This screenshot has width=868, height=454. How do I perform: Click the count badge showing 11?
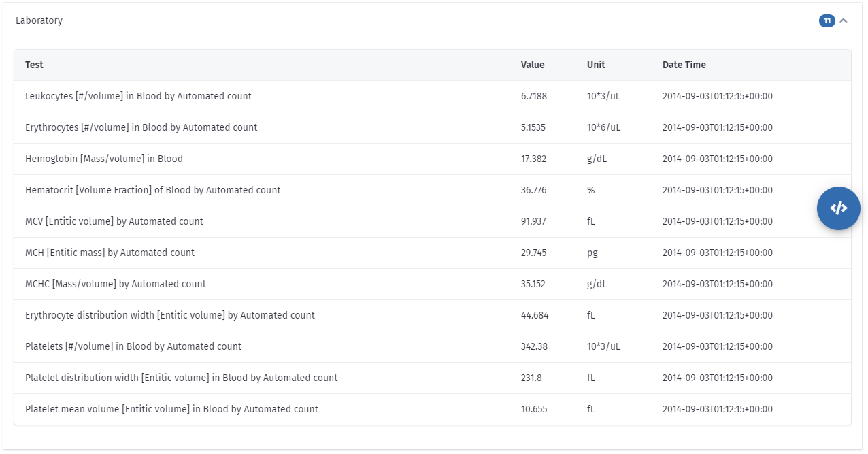point(827,20)
